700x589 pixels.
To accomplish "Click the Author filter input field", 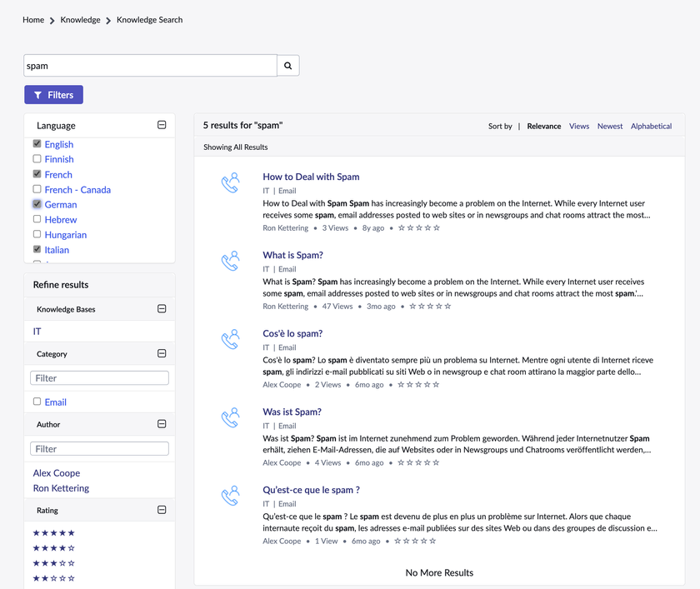I will coord(99,449).
